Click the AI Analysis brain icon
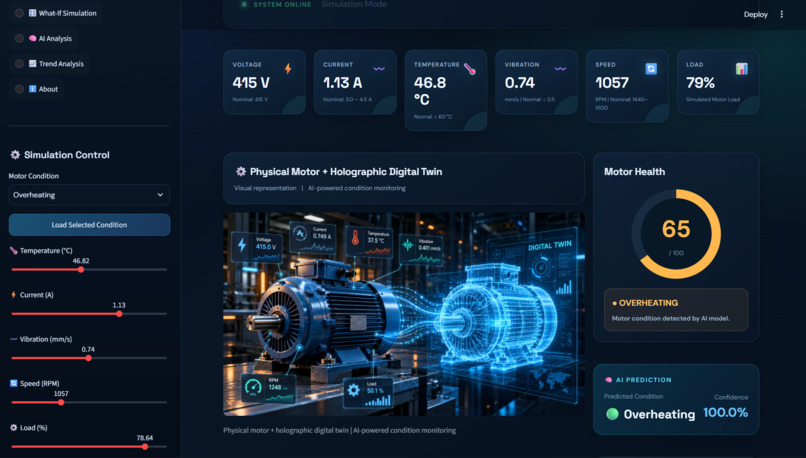This screenshot has width=806, height=458. pyautogui.click(x=32, y=38)
